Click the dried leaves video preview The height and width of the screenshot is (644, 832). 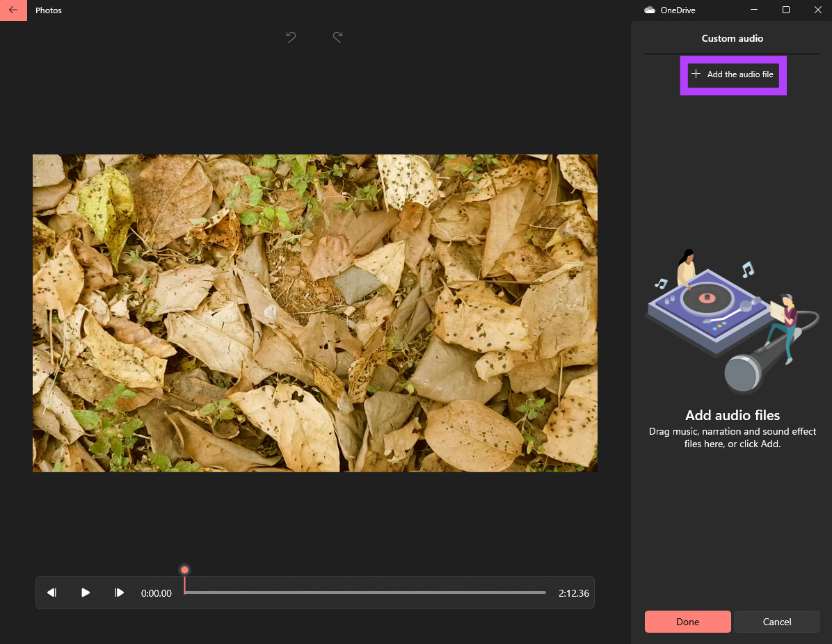coord(314,313)
